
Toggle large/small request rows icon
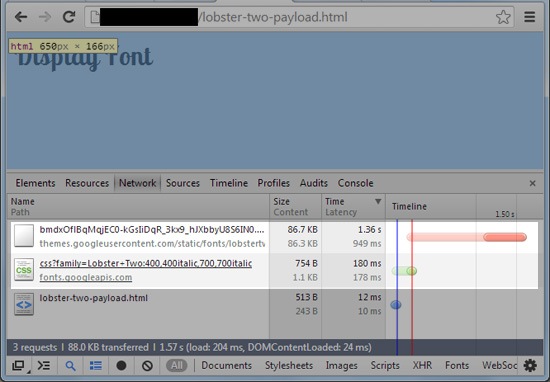pyautogui.click(x=95, y=366)
